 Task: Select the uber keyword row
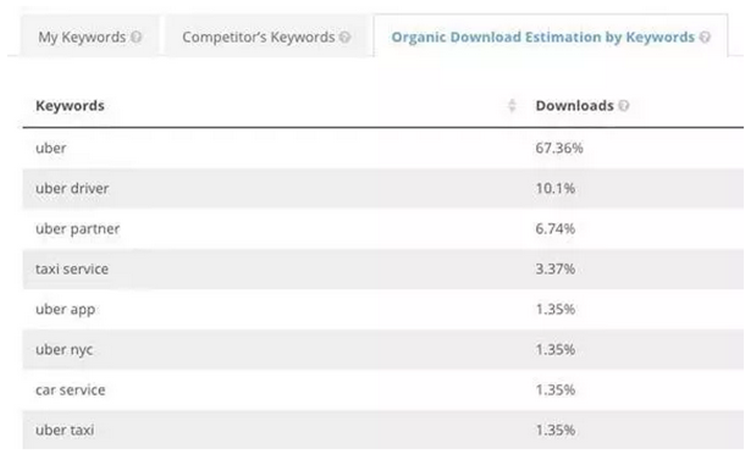[50, 148]
